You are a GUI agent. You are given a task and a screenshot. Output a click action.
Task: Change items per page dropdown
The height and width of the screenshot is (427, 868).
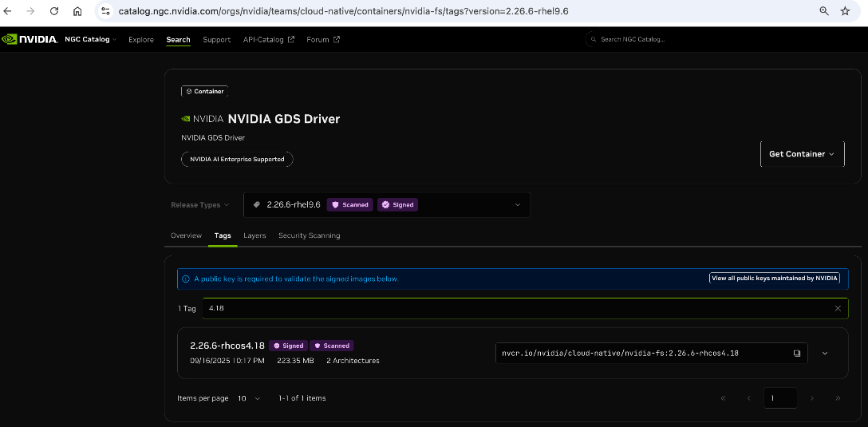249,398
